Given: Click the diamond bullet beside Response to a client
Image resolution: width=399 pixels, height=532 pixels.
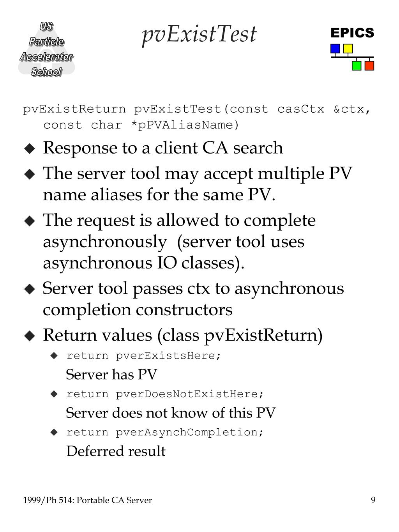Looking at the screenshot, I should pos(30,148).
